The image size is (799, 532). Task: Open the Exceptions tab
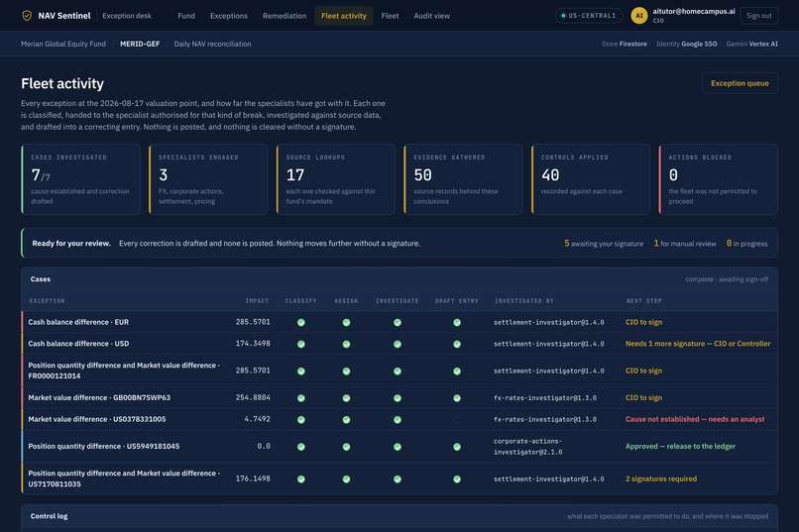tap(229, 16)
